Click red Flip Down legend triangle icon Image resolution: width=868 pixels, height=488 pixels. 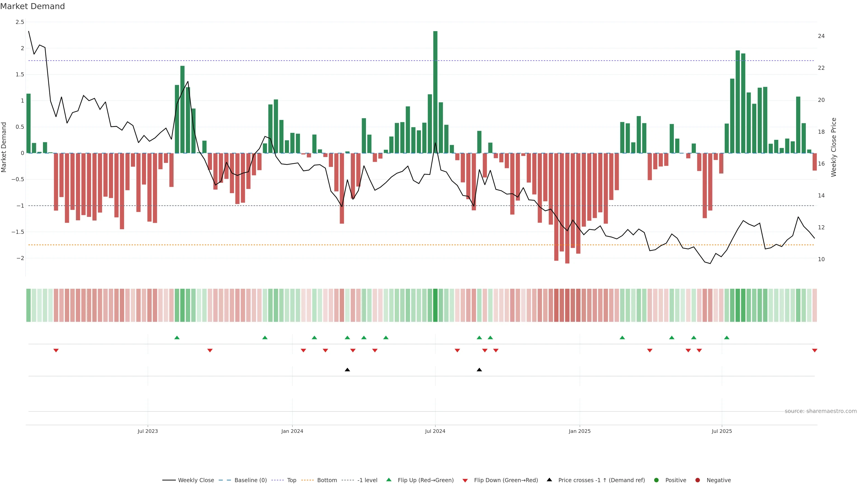(x=465, y=480)
